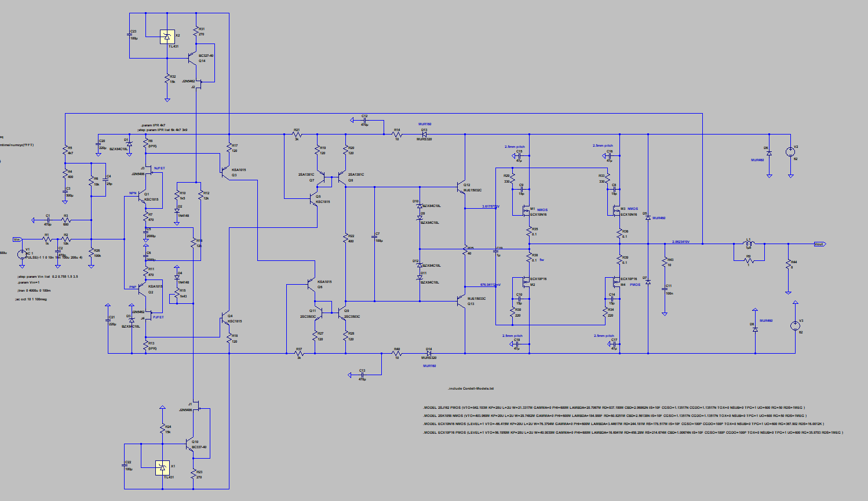Click NPN transistor Q1 KSC1815

pyautogui.click(x=141, y=197)
